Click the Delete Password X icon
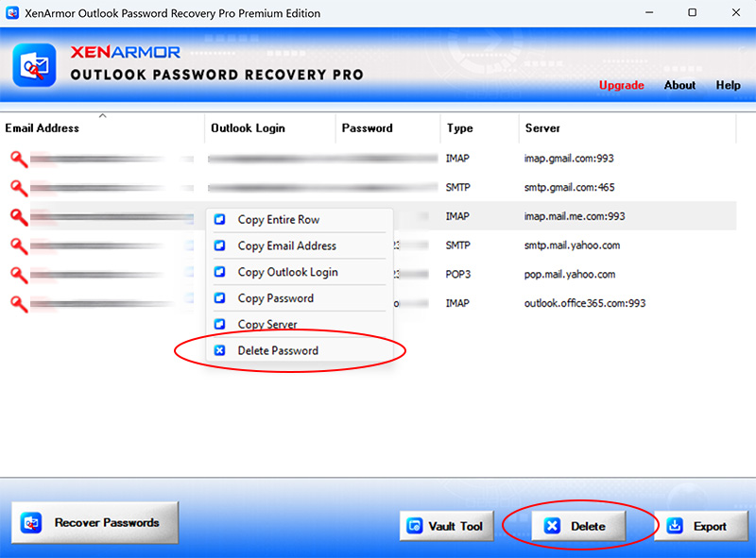The image size is (756, 558). (219, 350)
